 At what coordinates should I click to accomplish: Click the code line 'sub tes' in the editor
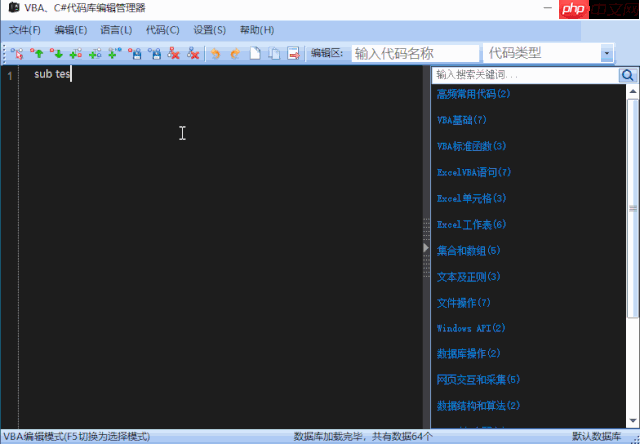click(53, 74)
